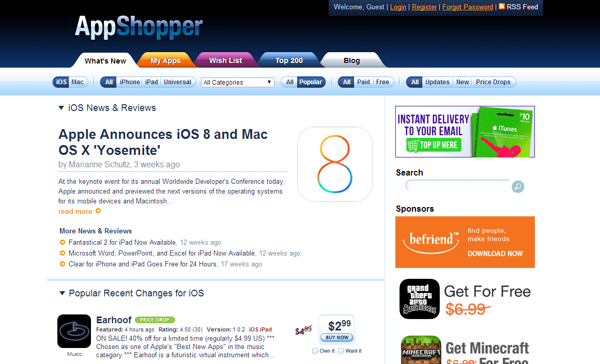Open the What's New tab
The image size is (600, 364).
coord(105,60)
